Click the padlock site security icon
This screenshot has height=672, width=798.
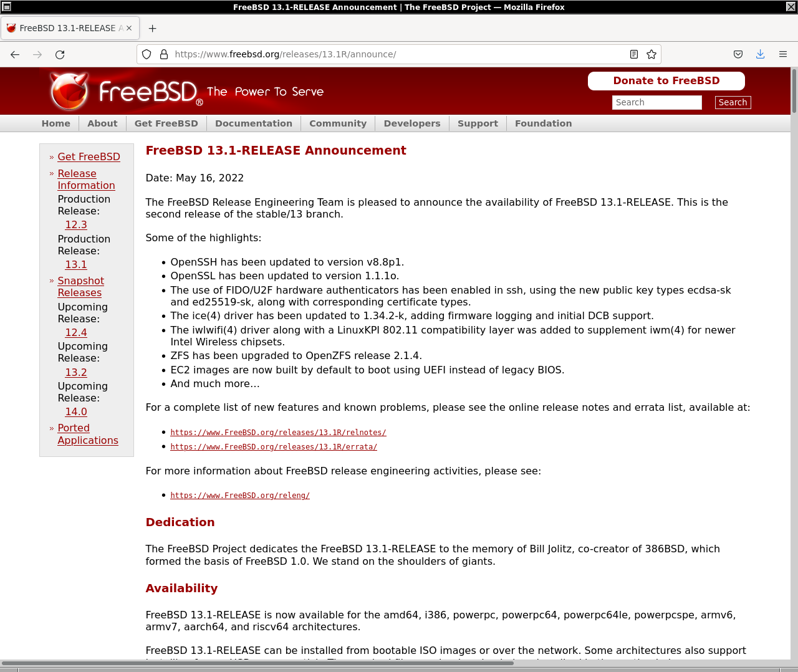164,54
